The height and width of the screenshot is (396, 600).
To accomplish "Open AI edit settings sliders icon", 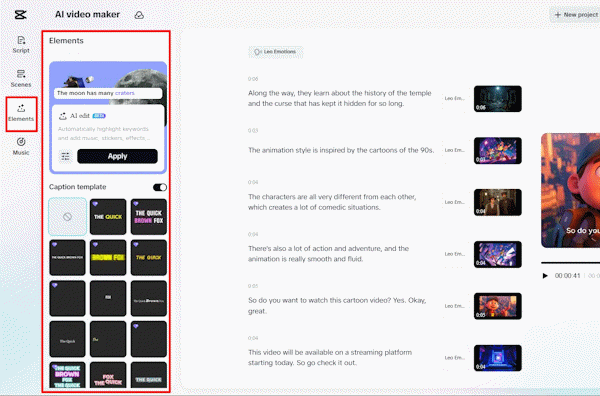I will 65,156.
